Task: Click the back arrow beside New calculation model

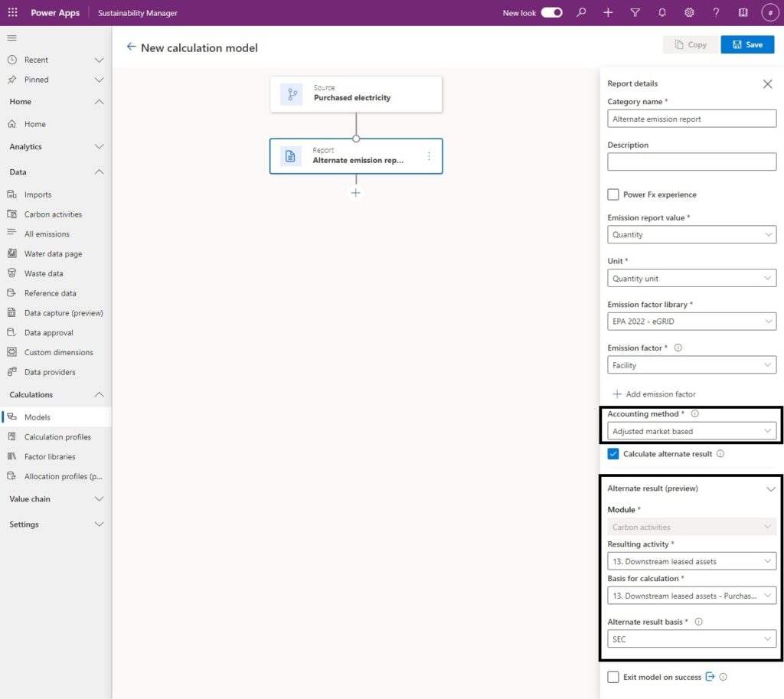Action: (x=131, y=47)
